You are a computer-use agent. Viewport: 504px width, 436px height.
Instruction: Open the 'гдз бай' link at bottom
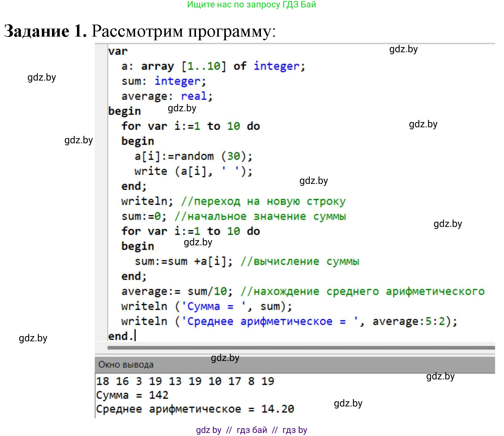coord(252,430)
